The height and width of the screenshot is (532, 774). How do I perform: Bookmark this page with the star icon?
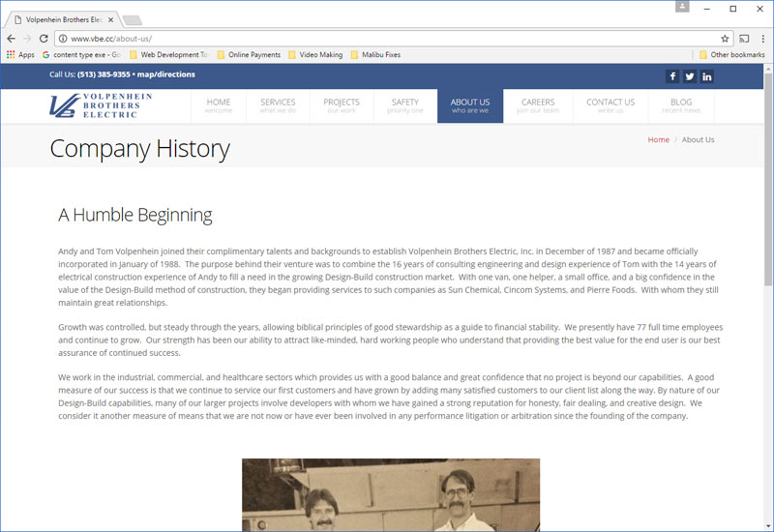click(725, 39)
